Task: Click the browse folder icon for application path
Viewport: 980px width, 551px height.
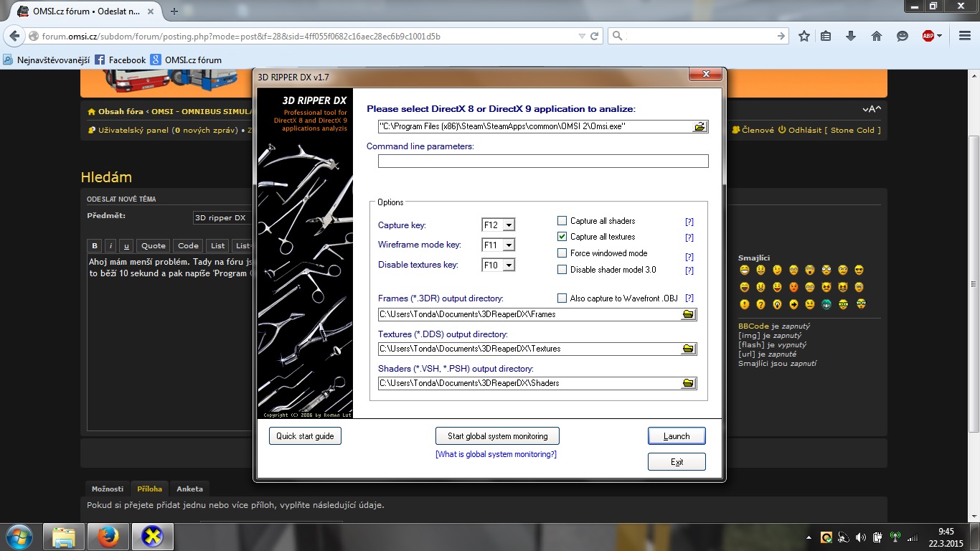Action: click(x=699, y=127)
